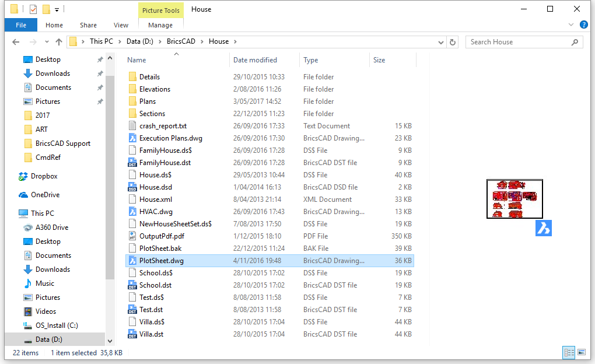Select the OutputPdf.pdf file icon
Screen dimensions: 595x364
[132, 236]
